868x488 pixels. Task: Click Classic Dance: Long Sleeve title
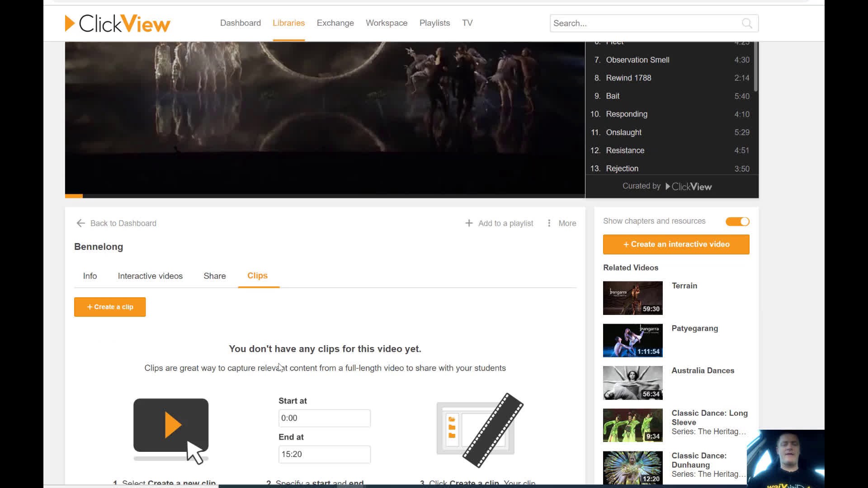pos(710,418)
